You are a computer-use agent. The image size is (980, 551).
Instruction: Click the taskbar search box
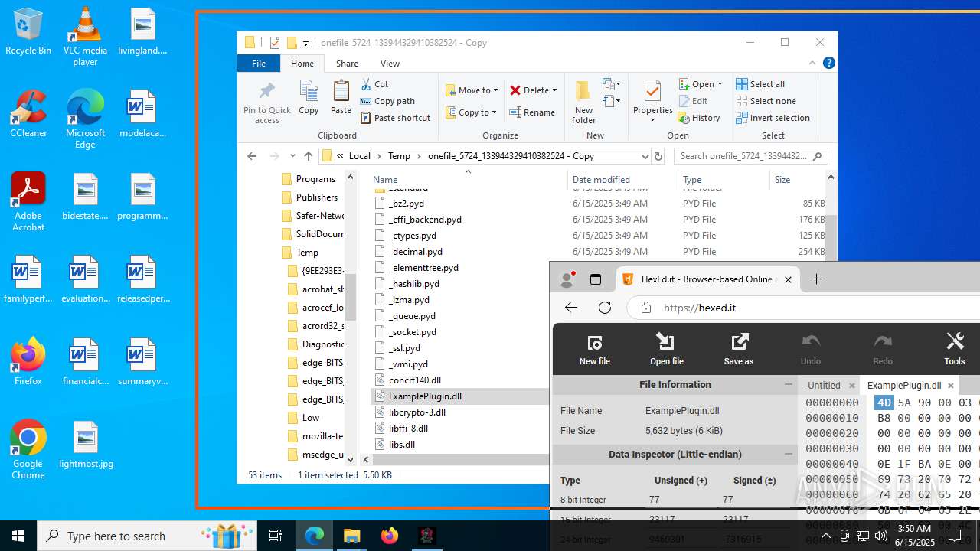pyautogui.click(x=147, y=536)
